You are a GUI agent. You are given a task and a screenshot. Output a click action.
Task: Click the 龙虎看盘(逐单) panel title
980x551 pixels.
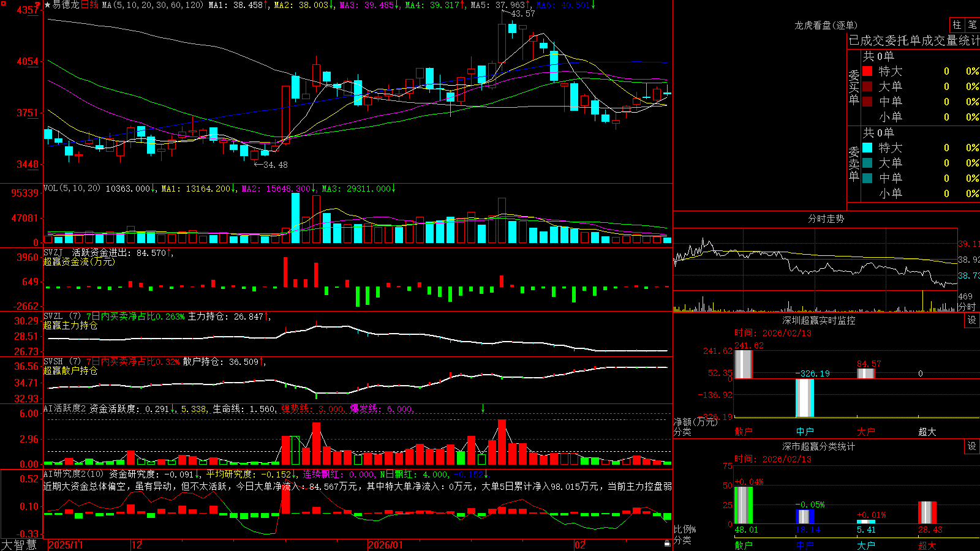point(826,25)
